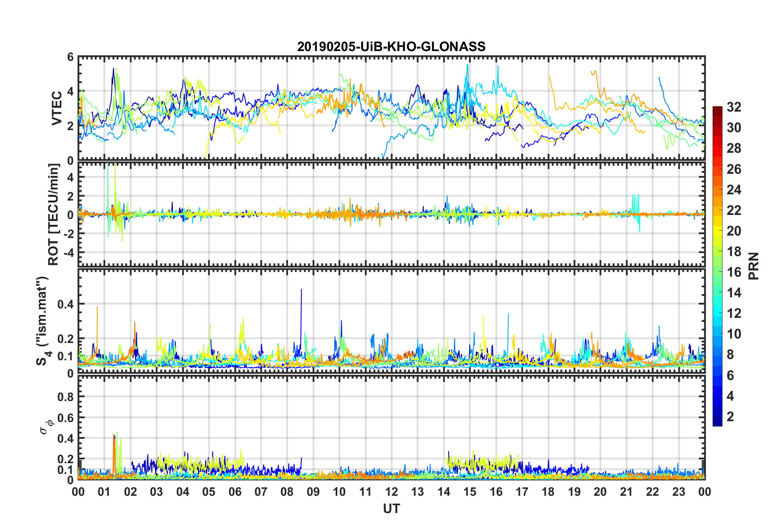Click sigma phi tick label 0.8

pos(65,397)
